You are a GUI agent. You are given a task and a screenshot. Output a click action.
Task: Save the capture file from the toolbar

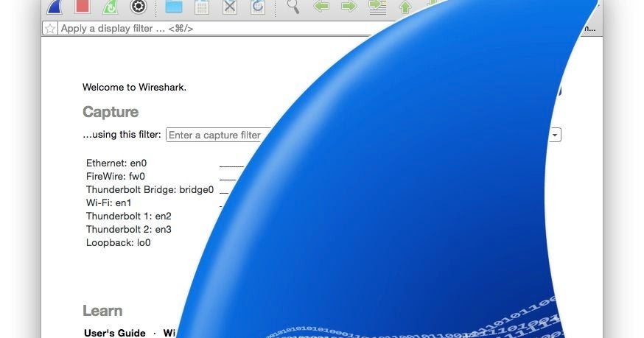click(202, 7)
